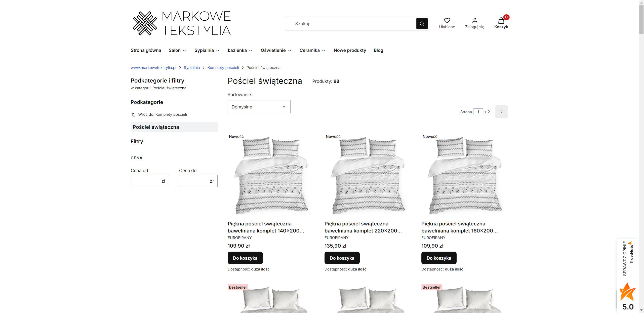Expand the Łazienka menu
The height and width of the screenshot is (313, 644).
coord(240,50)
